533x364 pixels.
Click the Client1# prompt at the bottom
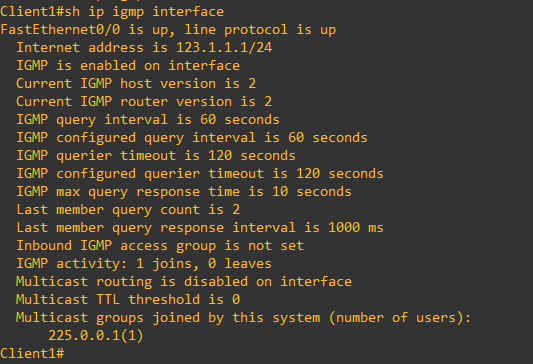coord(32,353)
